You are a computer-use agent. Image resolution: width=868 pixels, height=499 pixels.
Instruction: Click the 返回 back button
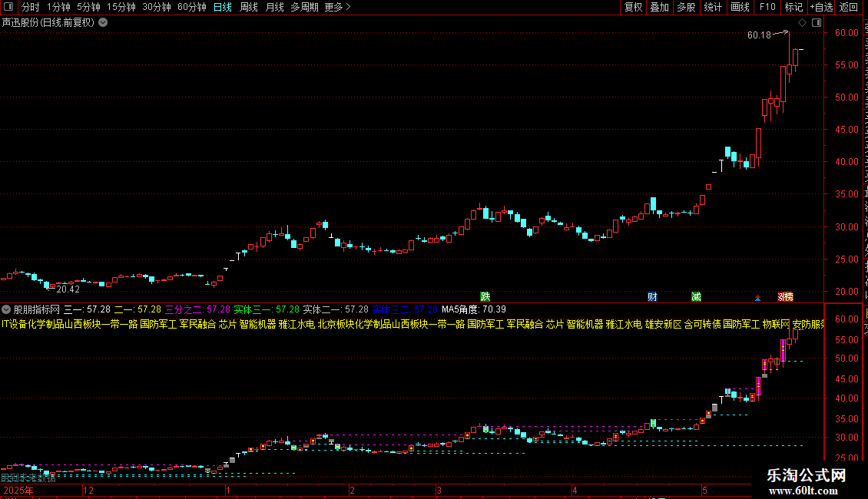[848, 7]
